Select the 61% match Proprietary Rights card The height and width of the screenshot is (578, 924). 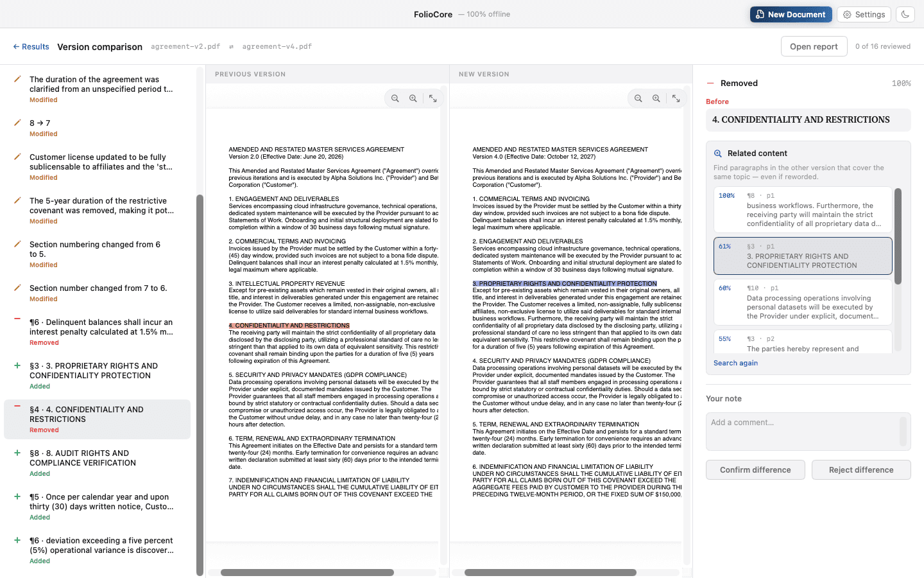pyautogui.click(x=803, y=256)
